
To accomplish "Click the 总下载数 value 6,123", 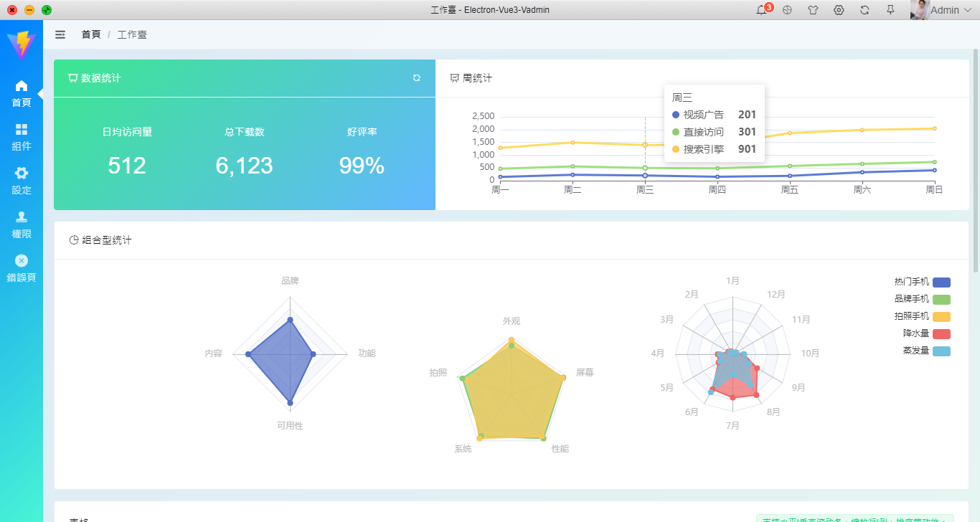I will tap(244, 166).
